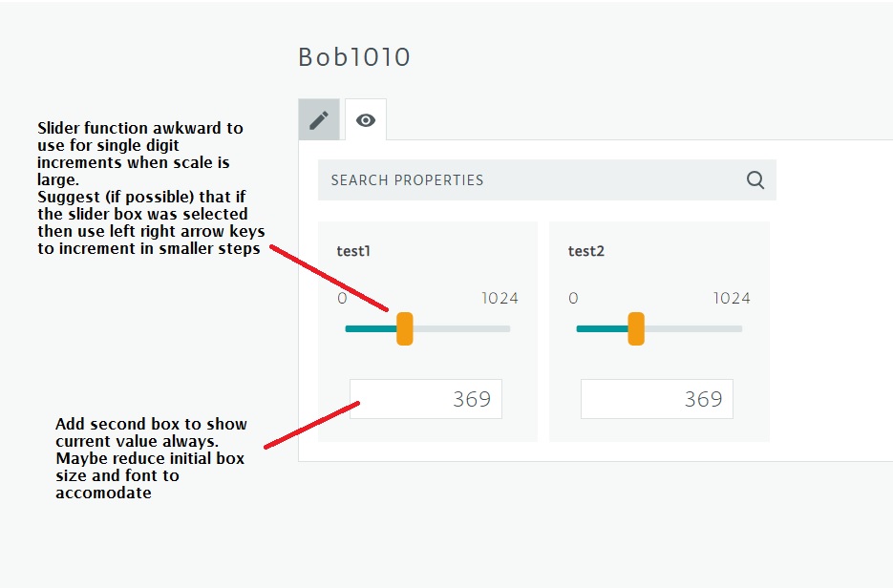
Task: Click the search icon in the properties bar
Action: (755, 179)
